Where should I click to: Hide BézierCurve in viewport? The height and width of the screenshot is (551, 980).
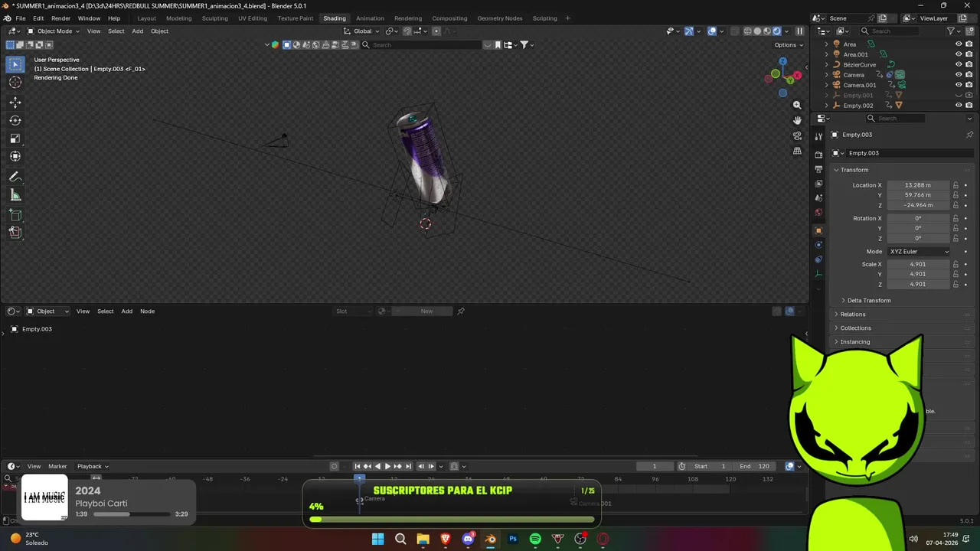[959, 64]
